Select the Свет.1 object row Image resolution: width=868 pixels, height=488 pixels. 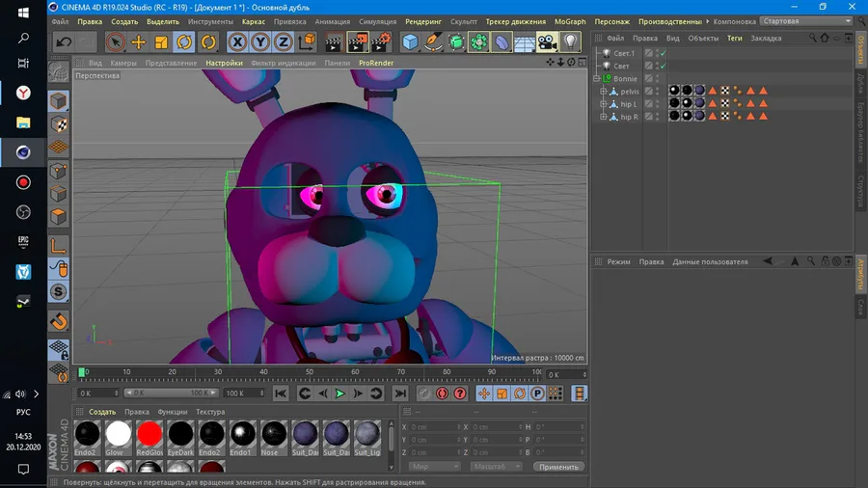624,54
